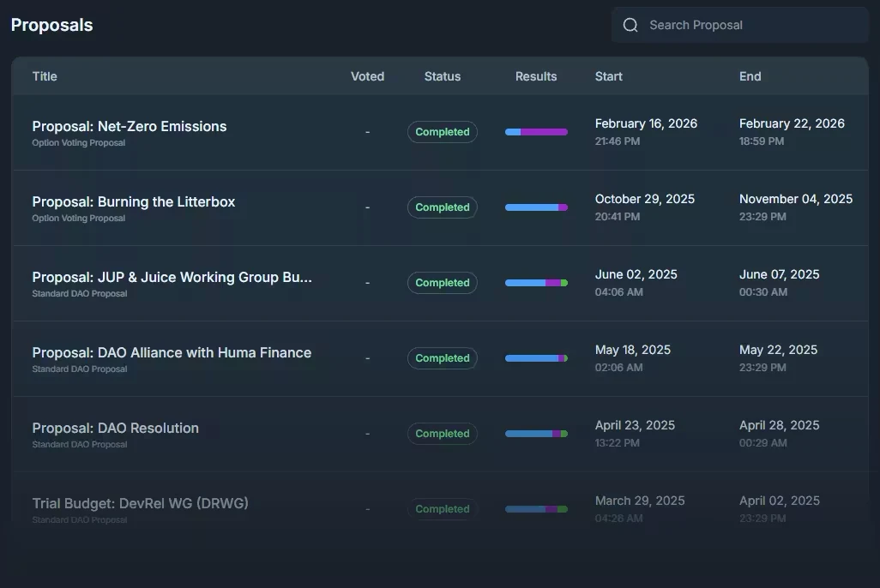This screenshot has height=588, width=880.
Task: Click Standard DAO Proposal under Huma Finance
Action: [x=80, y=369]
